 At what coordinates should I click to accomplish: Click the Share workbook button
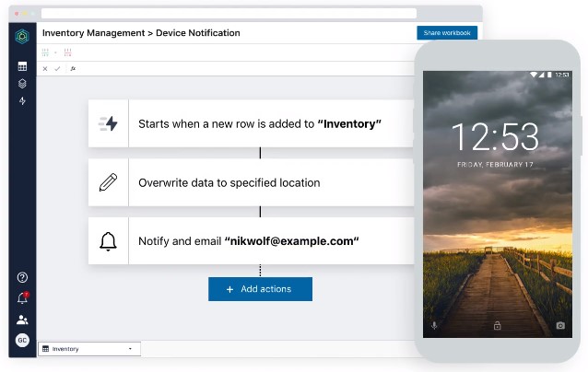point(446,33)
